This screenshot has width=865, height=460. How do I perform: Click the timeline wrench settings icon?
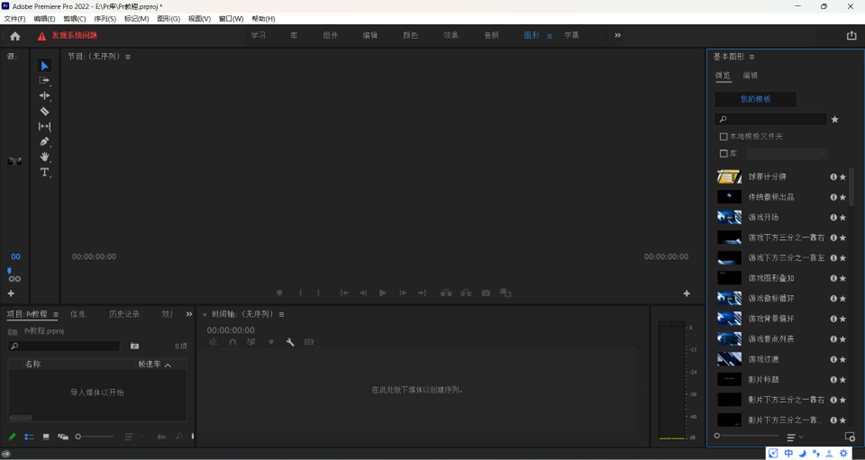pyautogui.click(x=290, y=342)
